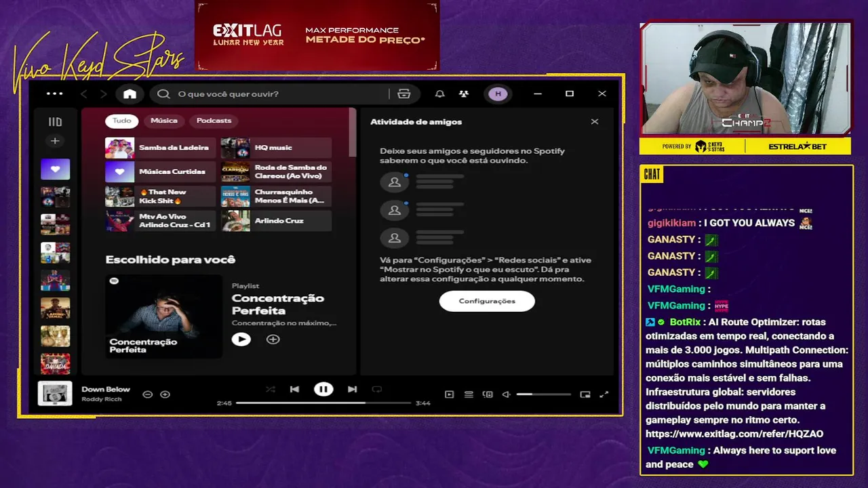Image resolution: width=868 pixels, height=488 pixels.
Task: Open Músicas Curtidas shortcut
Action: click(x=160, y=172)
